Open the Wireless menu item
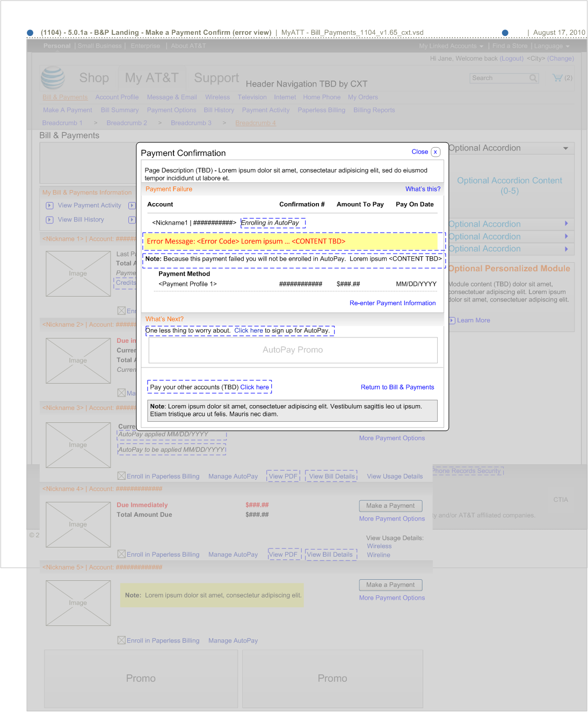The width and height of the screenshot is (588, 713). (x=217, y=97)
